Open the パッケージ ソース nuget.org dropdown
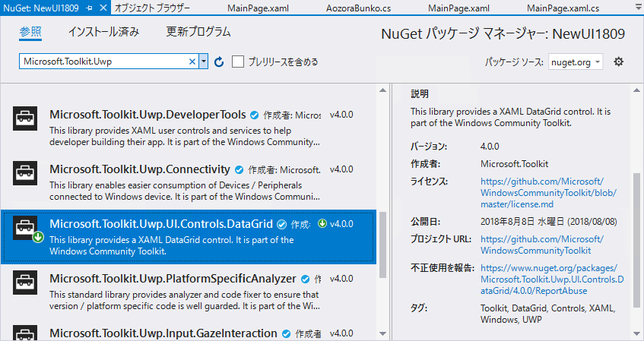The height and width of the screenshot is (341, 644). (576, 62)
